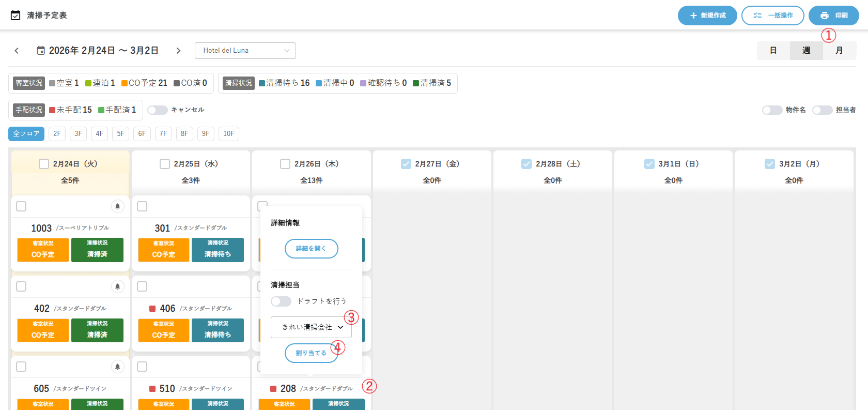Click the bell icon on room 402

click(117, 286)
